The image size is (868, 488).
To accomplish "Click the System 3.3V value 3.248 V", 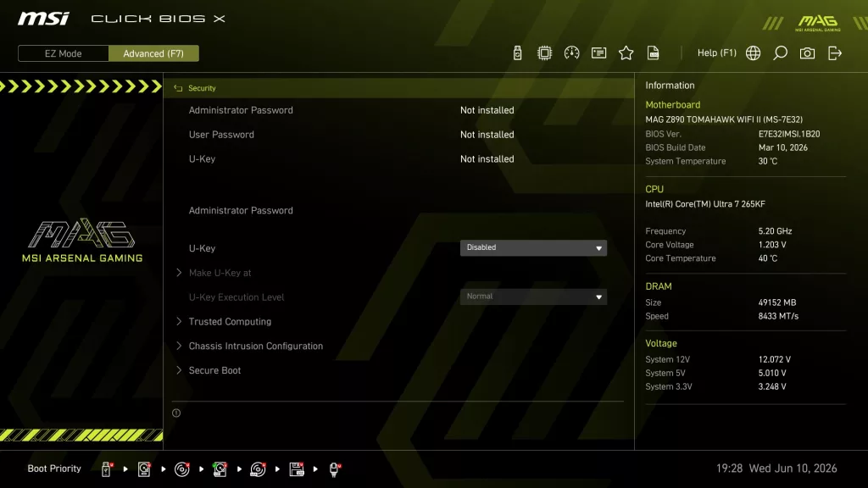I will pos(772,386).
